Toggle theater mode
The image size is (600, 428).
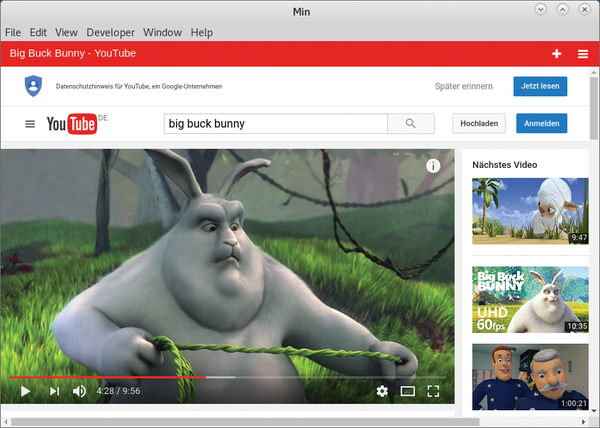pyautogui.click(x=408, y=391)
